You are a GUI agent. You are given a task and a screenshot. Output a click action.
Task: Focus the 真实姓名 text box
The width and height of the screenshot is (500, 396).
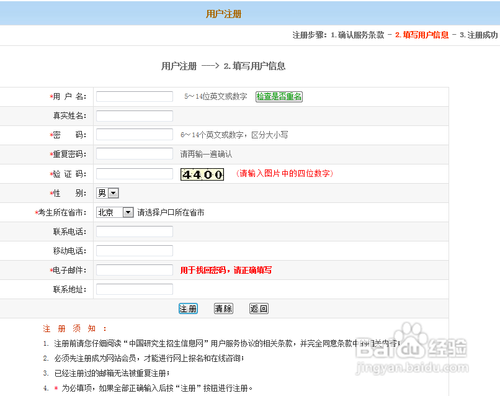134,116
